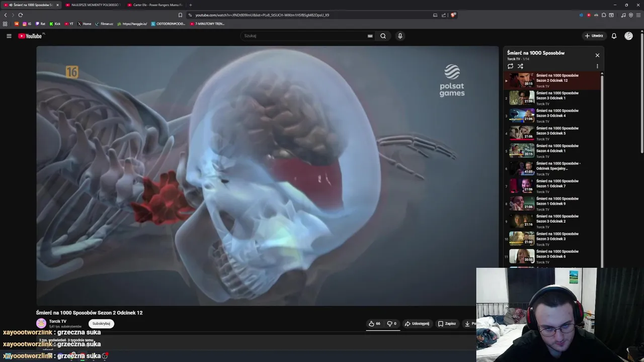Close the playlist panel
Image resolution: width=644 pixels, height=362 pixels.
coord(597,55)
